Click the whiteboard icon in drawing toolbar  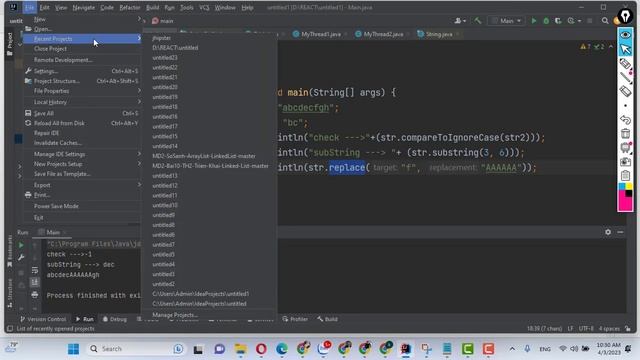point(625,147)
